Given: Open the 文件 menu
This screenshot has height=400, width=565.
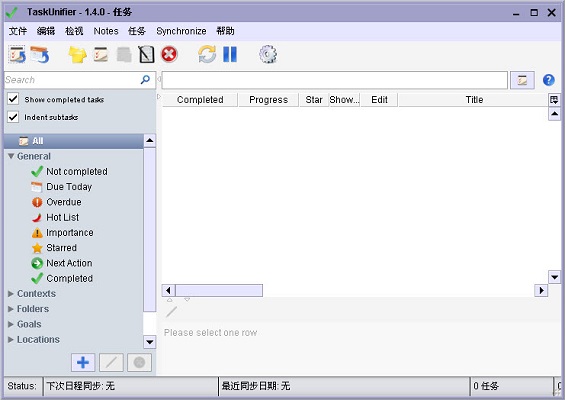Looking at the screenshot, I should [18, 31].
